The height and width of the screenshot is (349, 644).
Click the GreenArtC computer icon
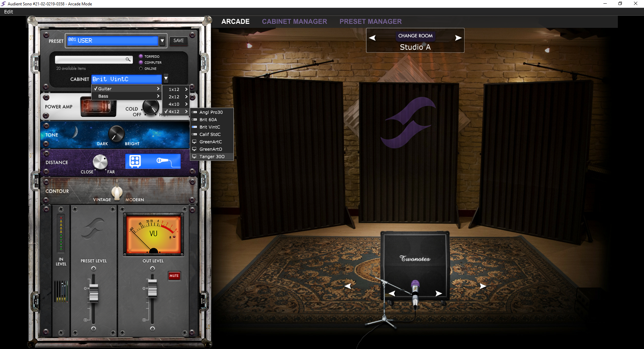pyautogui.click(x=194, y=142)
